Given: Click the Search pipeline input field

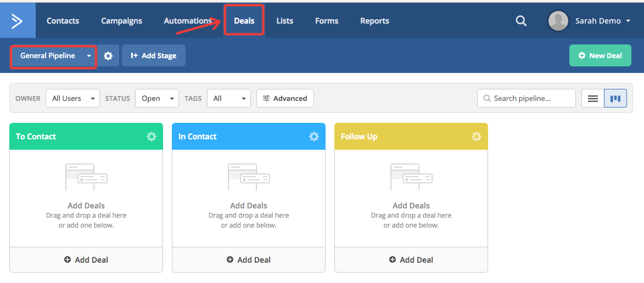Looking at the screenshot, I should (530, 99).
